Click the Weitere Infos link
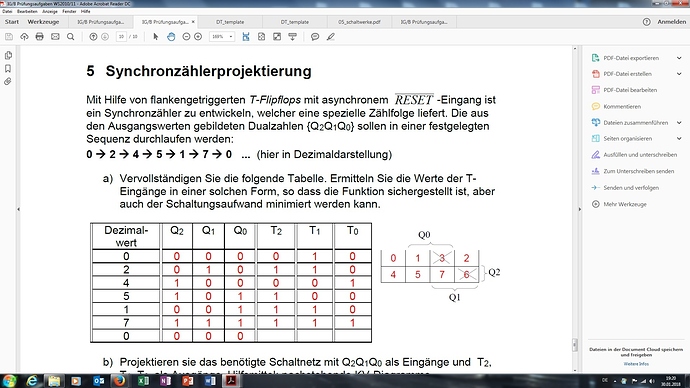The image size is (690, 388). click(x=636, y=364)
